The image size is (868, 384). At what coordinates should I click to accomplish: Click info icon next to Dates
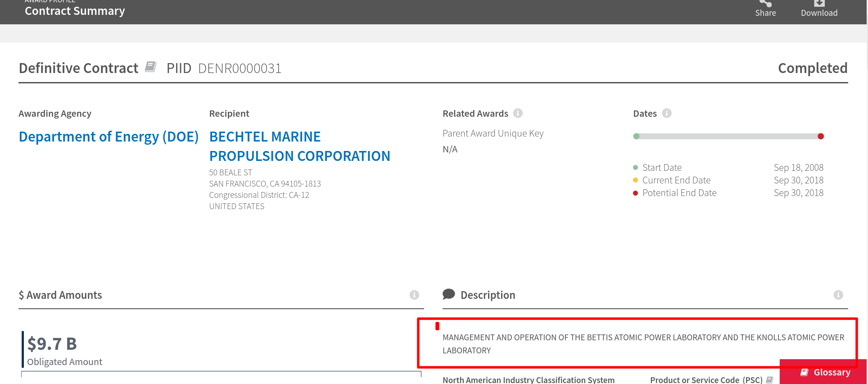(667, 113)
